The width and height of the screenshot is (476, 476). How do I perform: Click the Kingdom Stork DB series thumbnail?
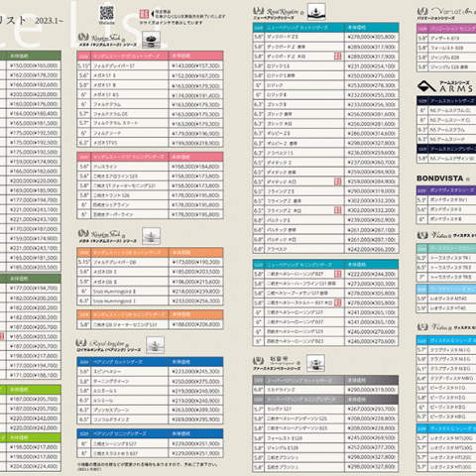point(151,236)
